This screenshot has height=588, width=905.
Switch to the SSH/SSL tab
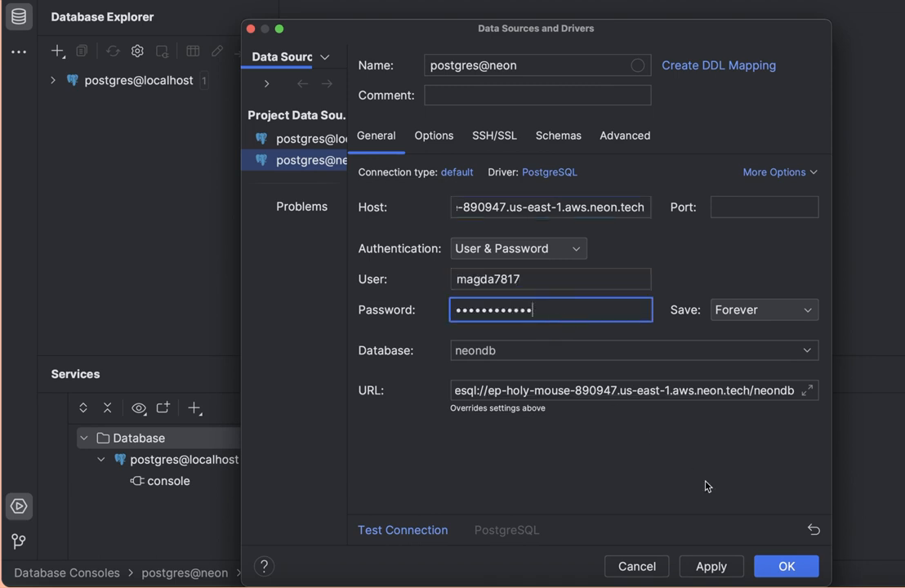coord(494,136)
